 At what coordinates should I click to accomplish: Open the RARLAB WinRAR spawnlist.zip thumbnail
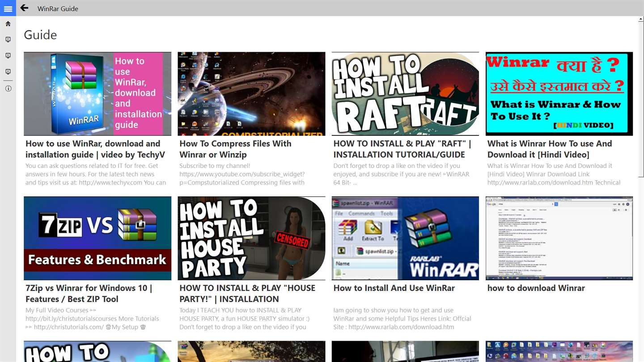tap(405, 238)
